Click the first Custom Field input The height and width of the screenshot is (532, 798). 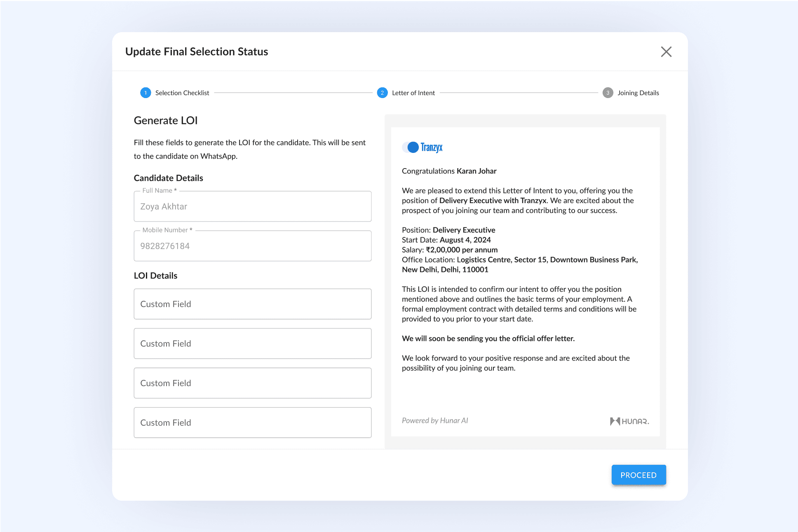click(x=252, y=304)
